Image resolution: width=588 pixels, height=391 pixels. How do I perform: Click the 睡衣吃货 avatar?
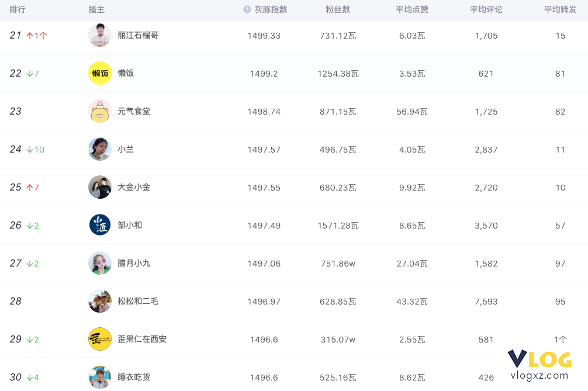(100, 377)
